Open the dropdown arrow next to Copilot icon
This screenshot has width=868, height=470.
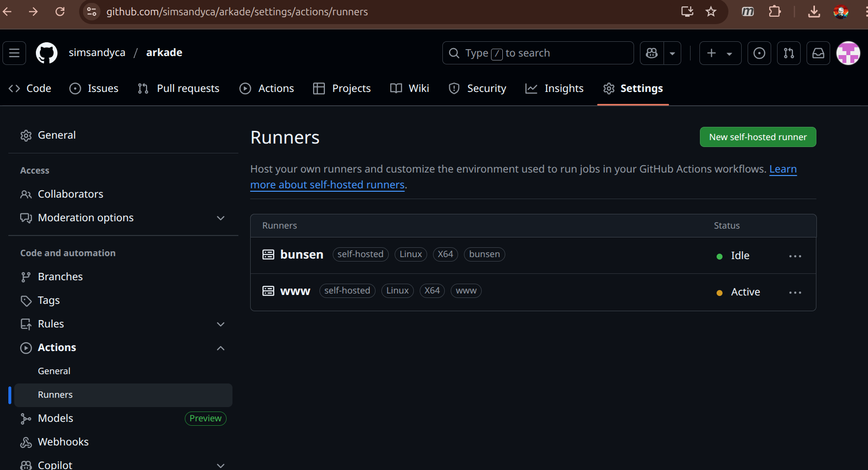[x=672, y=53]
